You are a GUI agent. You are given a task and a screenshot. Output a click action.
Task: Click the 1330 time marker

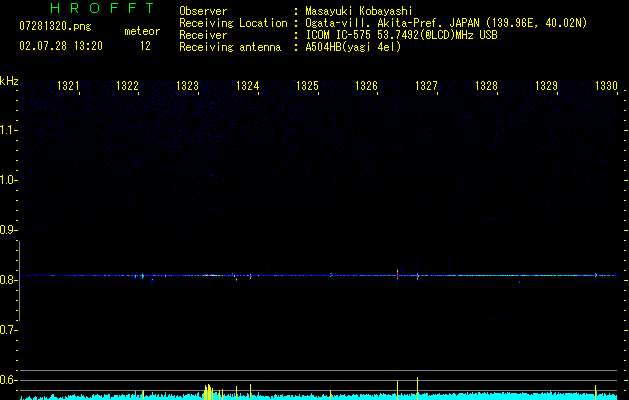pos(606,86)
